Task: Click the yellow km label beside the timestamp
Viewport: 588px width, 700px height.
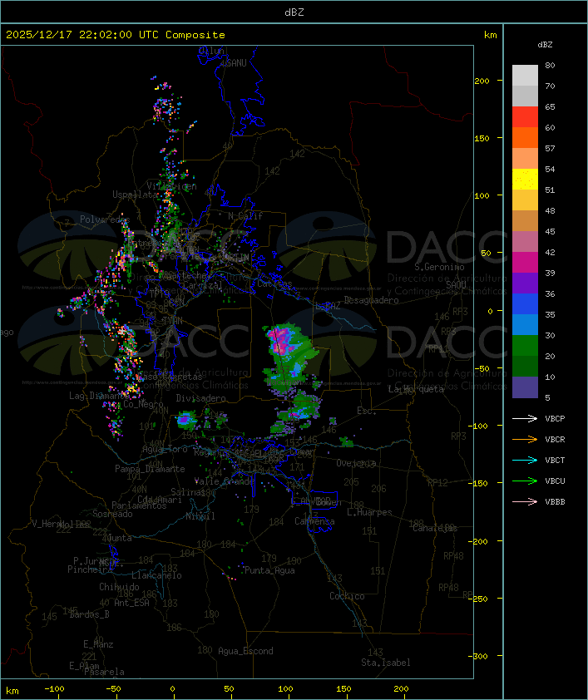Action: click(x=490, y=35)
